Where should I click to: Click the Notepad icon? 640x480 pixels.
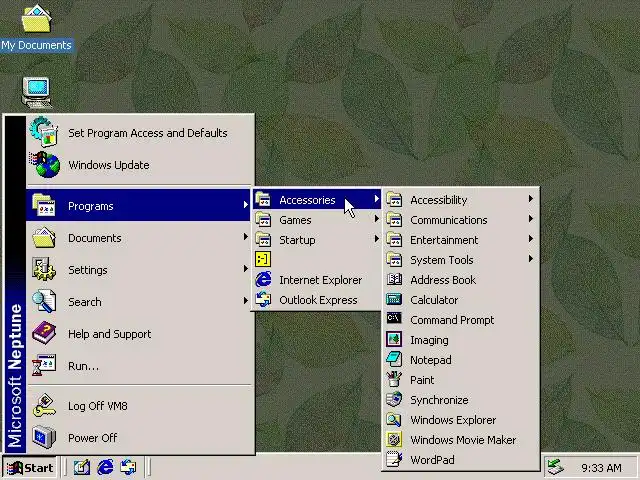click(x=394, y=360)
